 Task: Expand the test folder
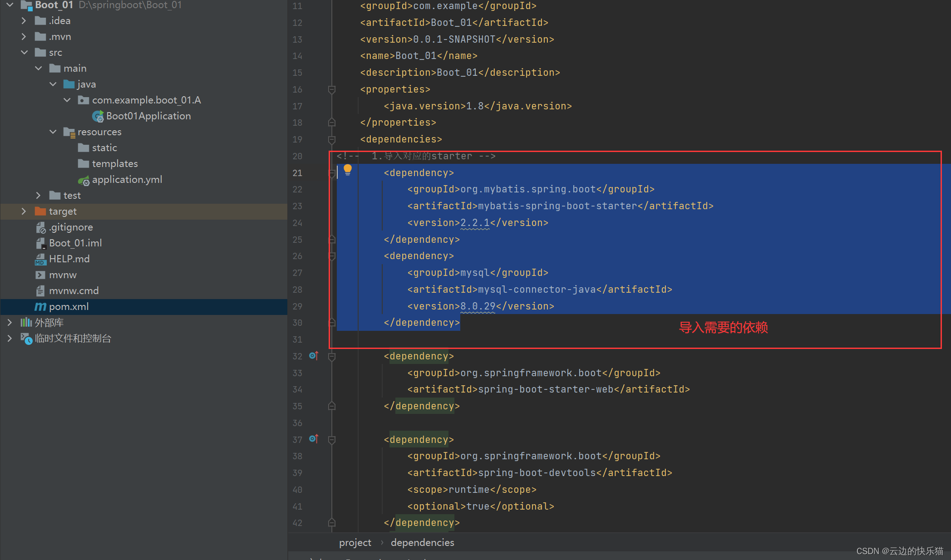point(39,196)
